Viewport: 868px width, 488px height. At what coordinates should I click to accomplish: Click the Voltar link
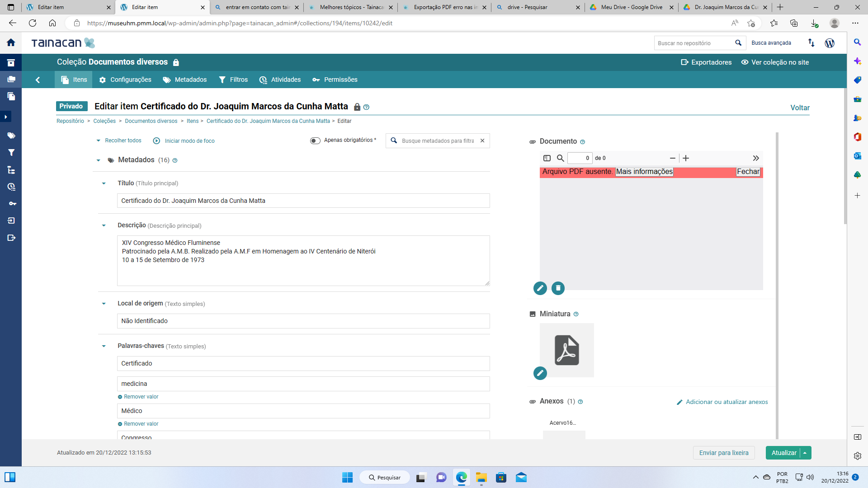coord(800,108)
